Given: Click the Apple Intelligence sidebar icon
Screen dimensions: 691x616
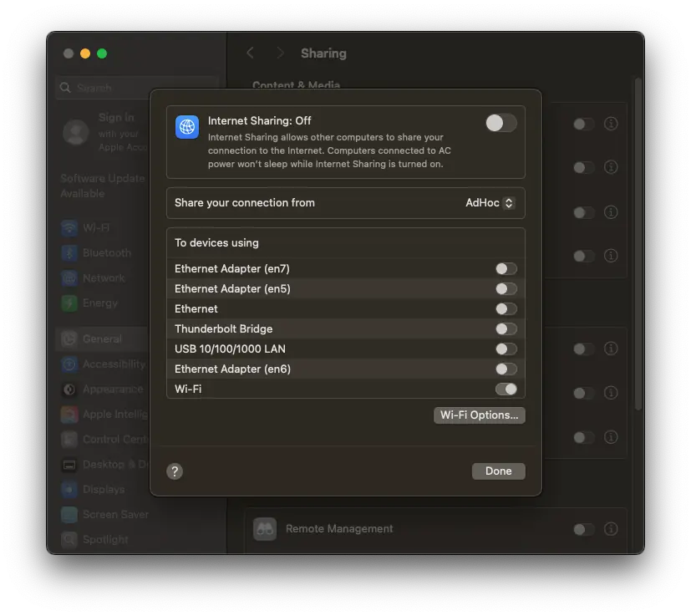Looking at the screenshot, I should click(69, 415).
